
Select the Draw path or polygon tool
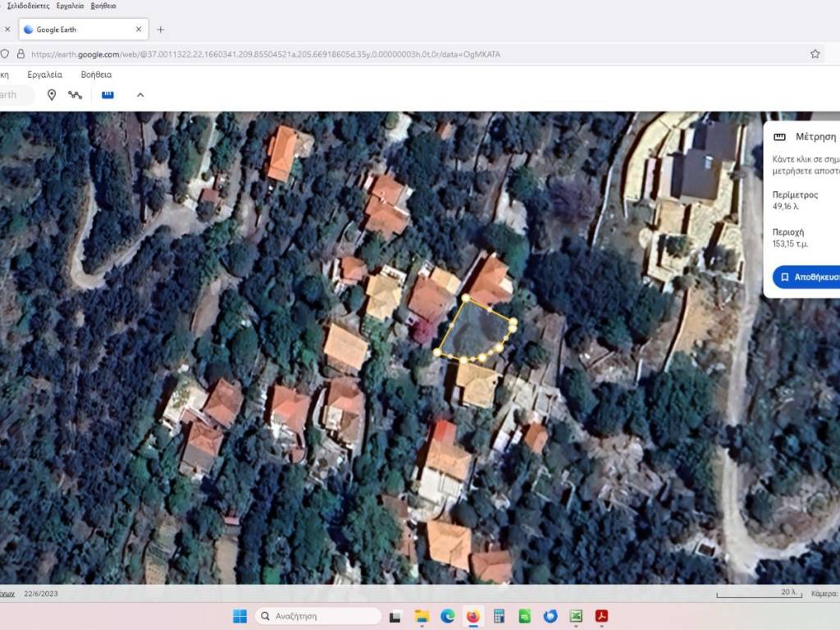pos(75,95)
